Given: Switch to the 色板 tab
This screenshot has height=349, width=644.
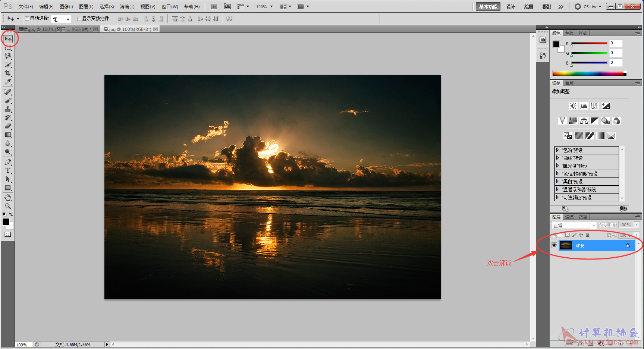Looking at the screenshot, I should click(569, 33).
